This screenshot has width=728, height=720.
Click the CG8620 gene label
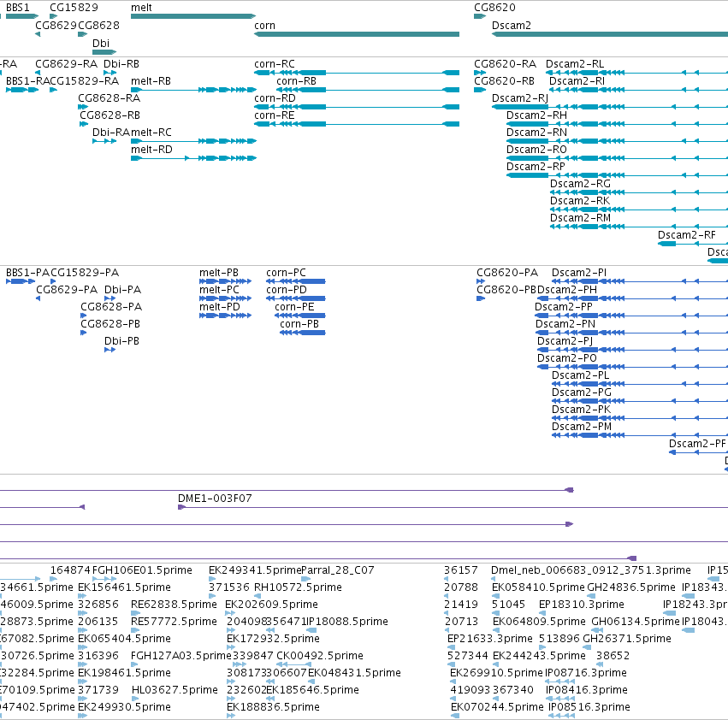(494, 8)
